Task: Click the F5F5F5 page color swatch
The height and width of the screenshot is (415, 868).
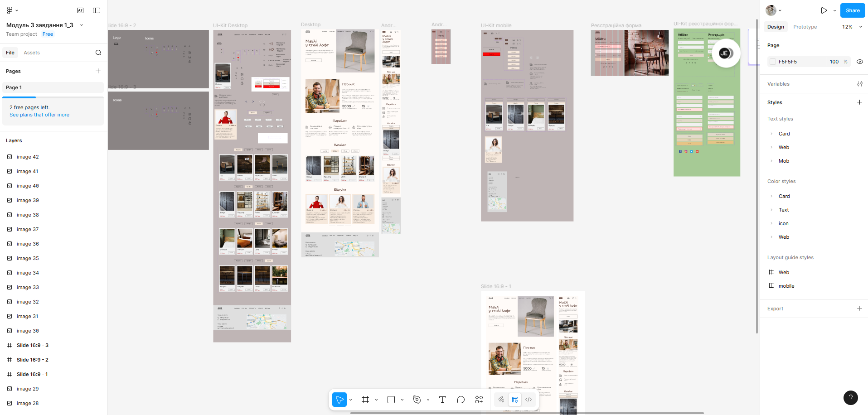Action: (x=773, y=62)
